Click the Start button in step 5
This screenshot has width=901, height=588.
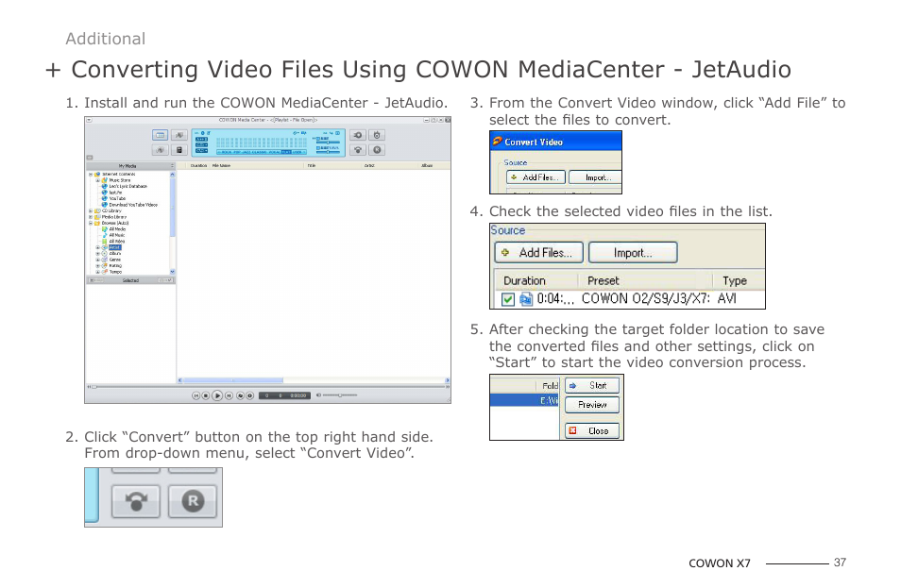click(x=592, y=386)
